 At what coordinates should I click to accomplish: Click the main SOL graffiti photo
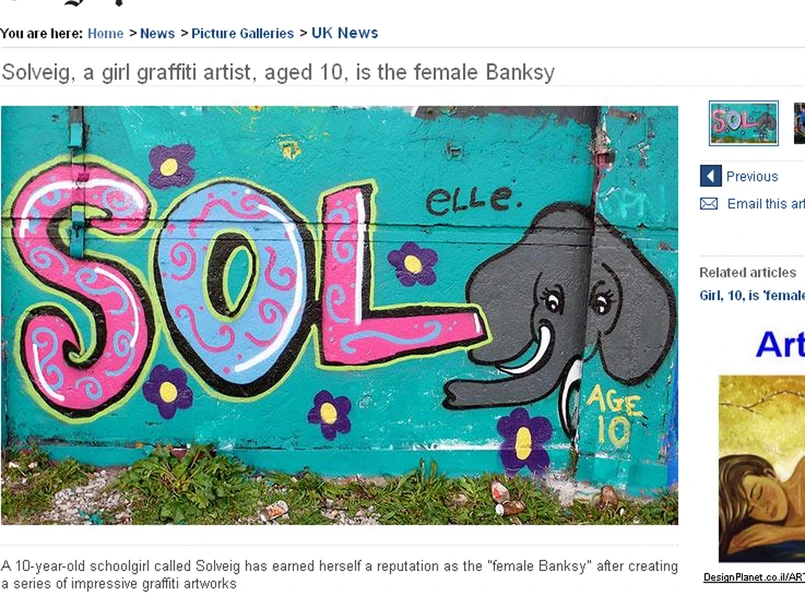[x=339, y=315]
